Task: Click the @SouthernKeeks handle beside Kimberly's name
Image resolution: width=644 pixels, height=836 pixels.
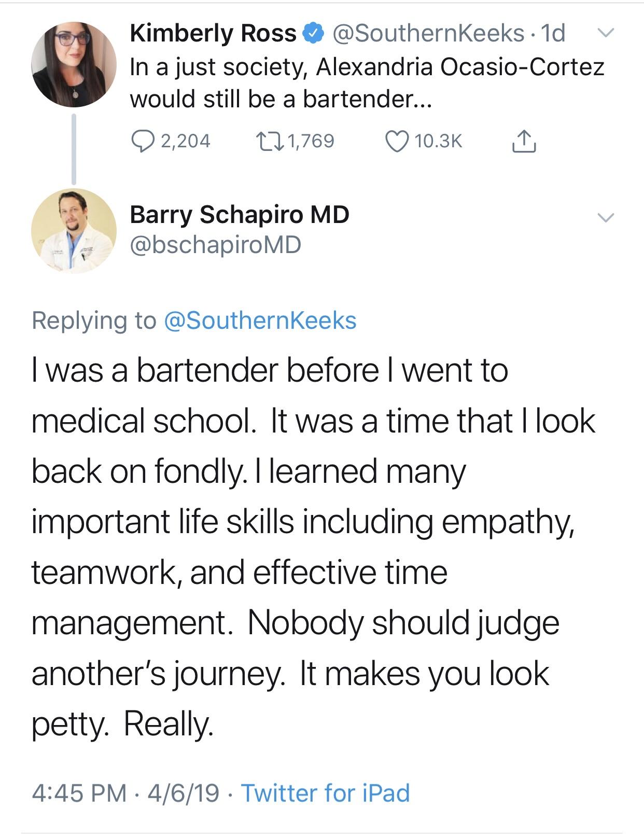Action: coord(428,34)
